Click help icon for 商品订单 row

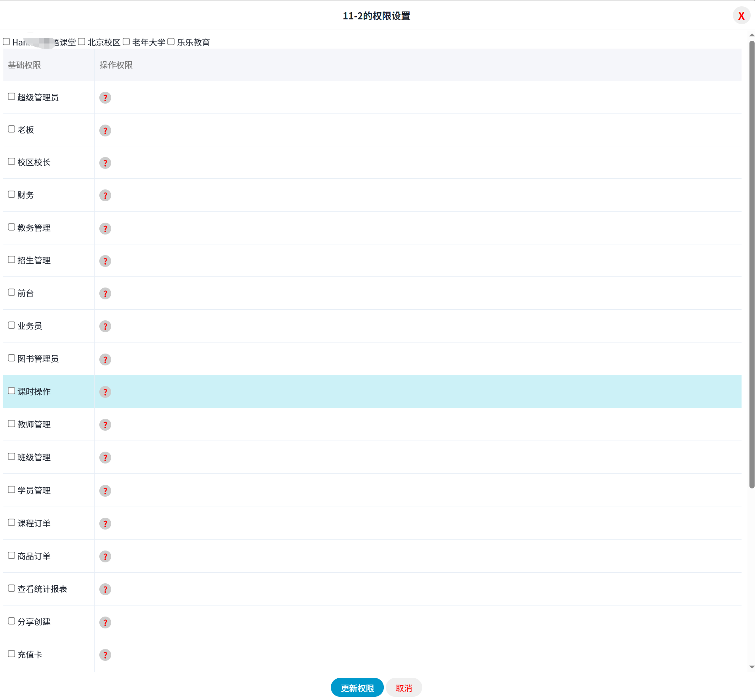(105, 556)
